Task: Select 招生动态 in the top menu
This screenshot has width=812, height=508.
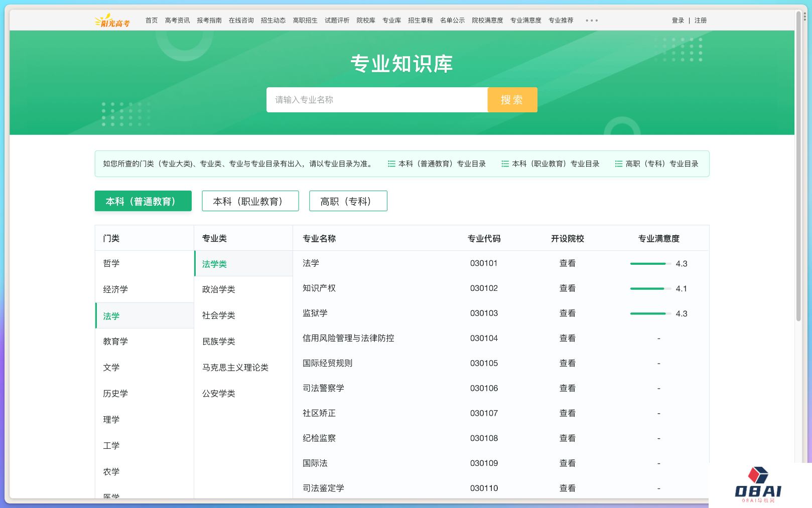Action: coord(273,21)
